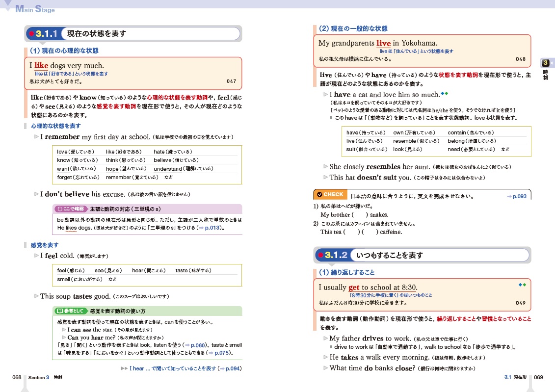
Task: Click the orange CHECK badge icon
Action: pos(330,194)
